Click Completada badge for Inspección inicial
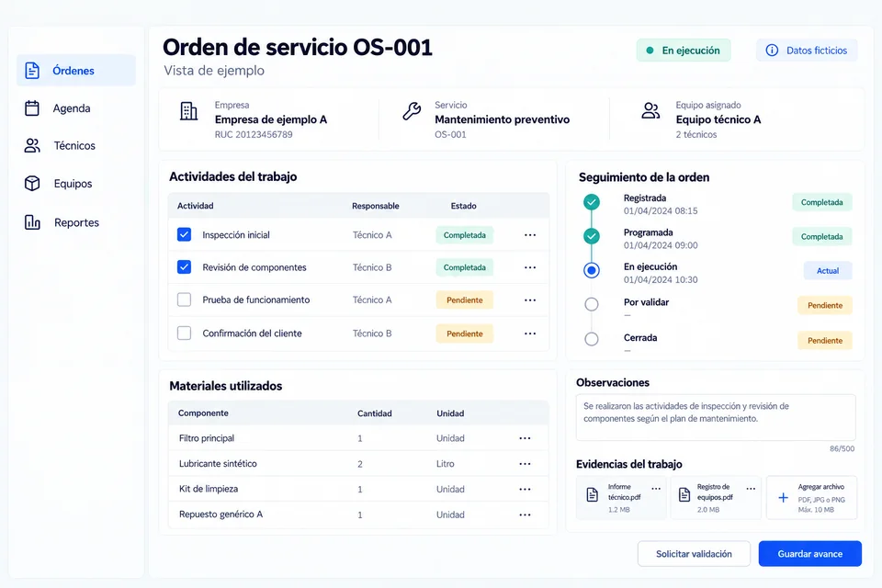Screen dimensions: 882x588 (465, 235)
